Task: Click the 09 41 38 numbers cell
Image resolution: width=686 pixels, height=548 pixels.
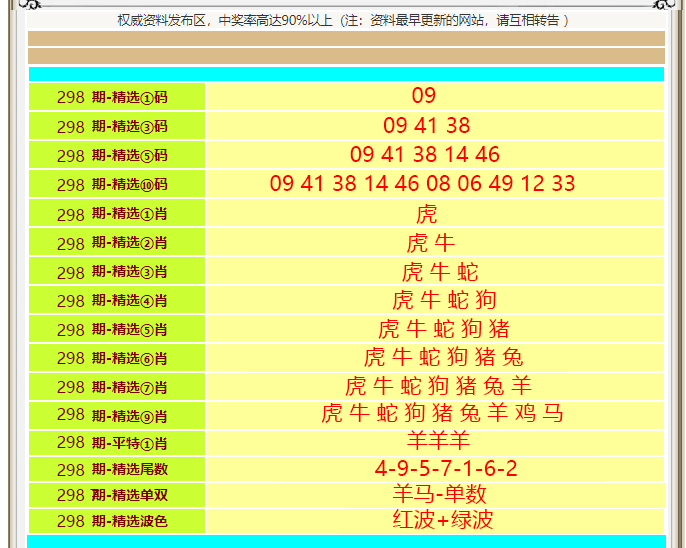Action: pos(426,126)
